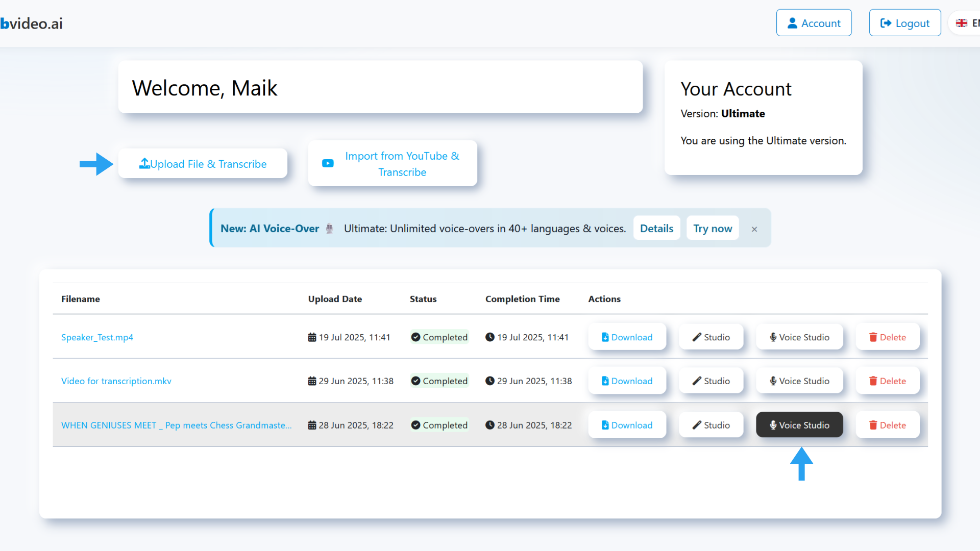Click the user icon inside the Account button
The image size is (980, 551).
tap(793, 22)
